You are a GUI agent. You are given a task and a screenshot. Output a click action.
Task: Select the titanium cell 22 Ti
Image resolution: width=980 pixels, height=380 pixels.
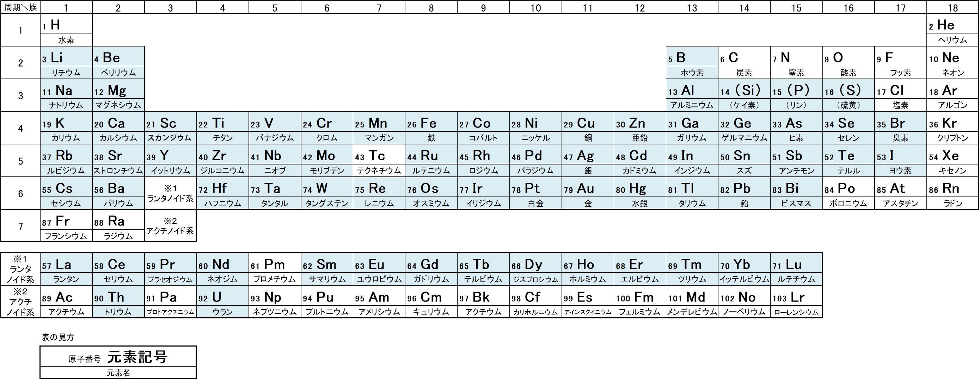[222, 128]
